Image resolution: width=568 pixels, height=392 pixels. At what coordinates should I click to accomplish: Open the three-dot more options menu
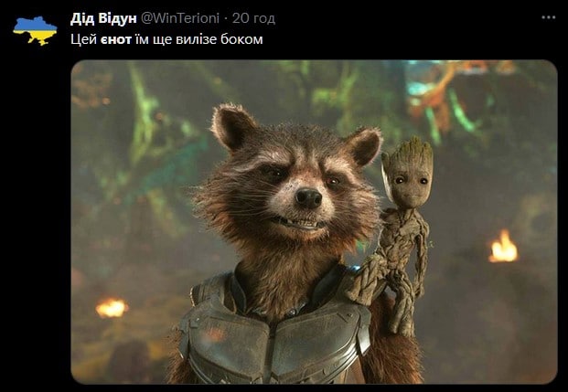(x=549, y=17)
